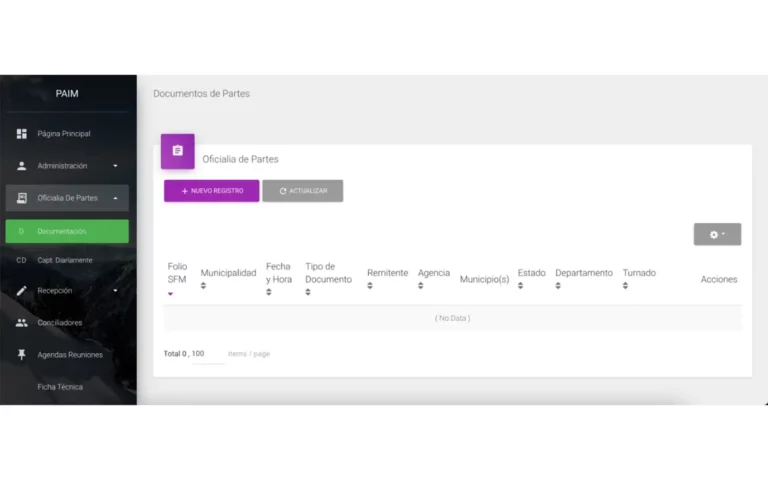Select the Documentación menu item
The height and width of the screenshot is (480, 768).
coord(67,231)
